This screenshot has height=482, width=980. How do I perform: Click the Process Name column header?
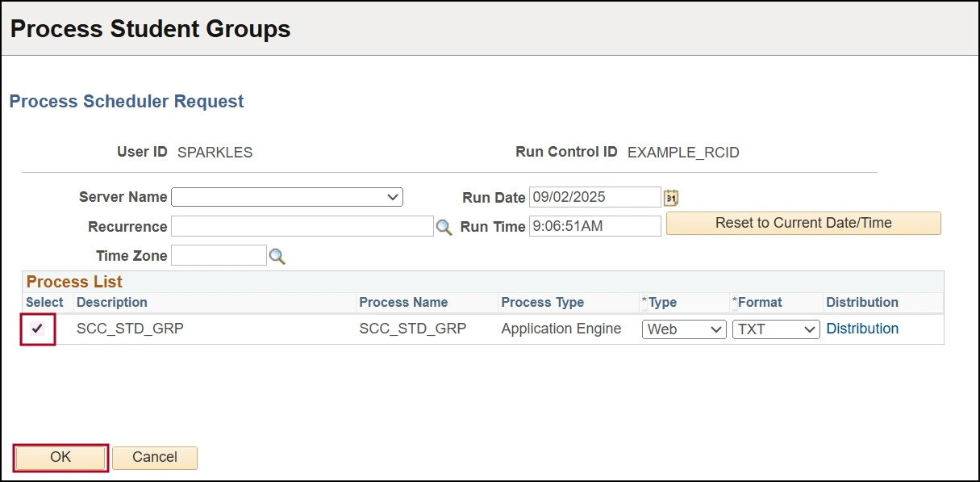pyautogui.click(x=403, y=302)
